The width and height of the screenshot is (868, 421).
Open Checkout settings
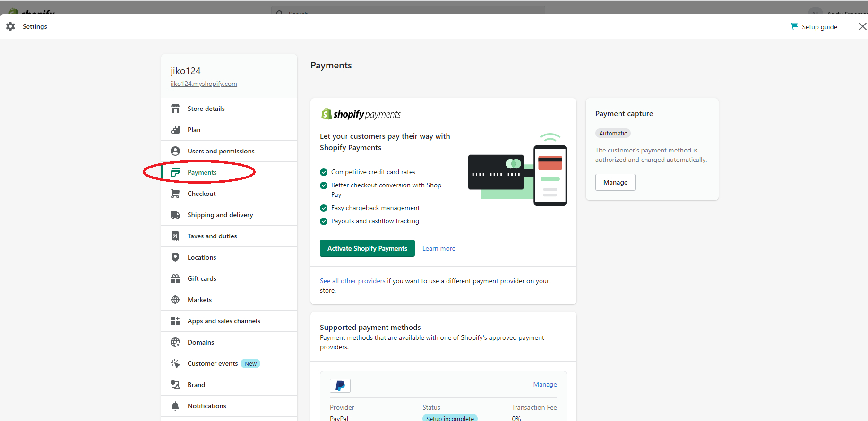coord(229,194)
